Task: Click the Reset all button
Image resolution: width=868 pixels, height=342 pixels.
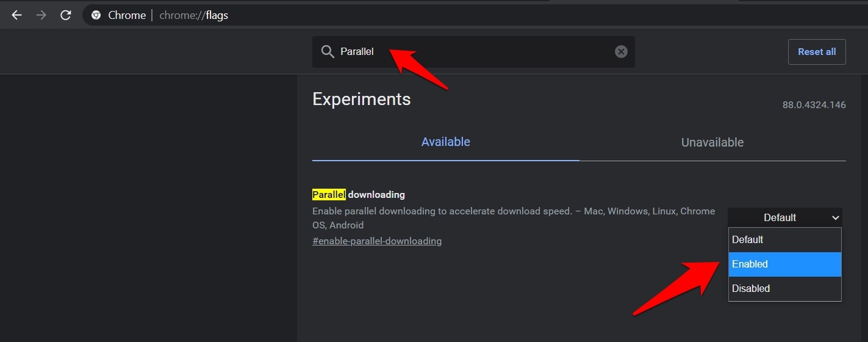Action: coord(817,52)
